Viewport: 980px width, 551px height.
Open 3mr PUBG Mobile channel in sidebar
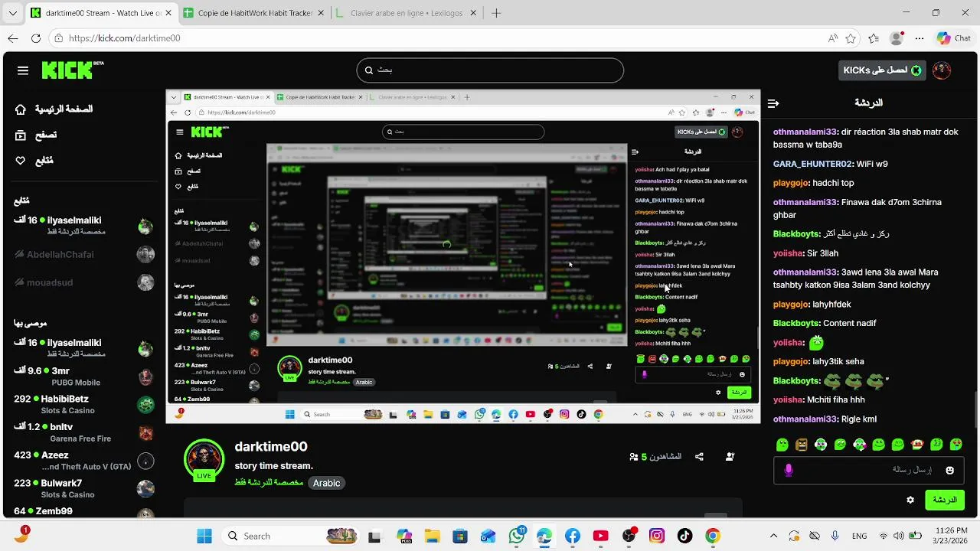(x=84, y=377)
